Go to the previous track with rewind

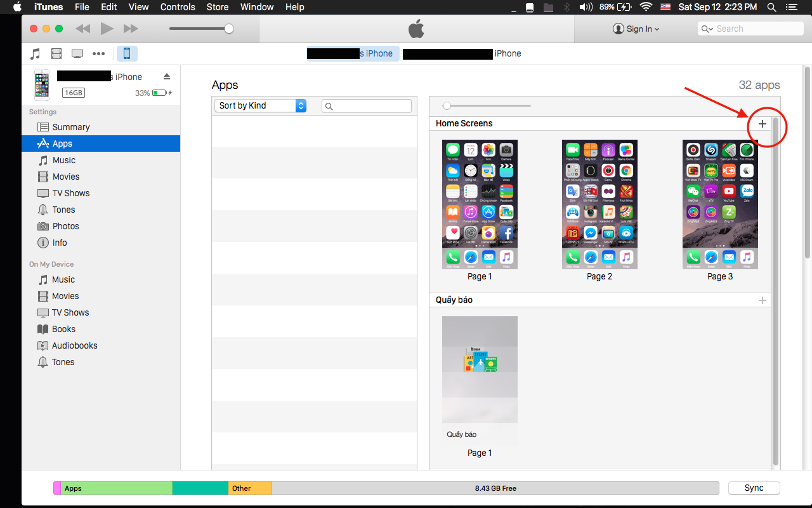pyautogui.click(x=83, y=29)
